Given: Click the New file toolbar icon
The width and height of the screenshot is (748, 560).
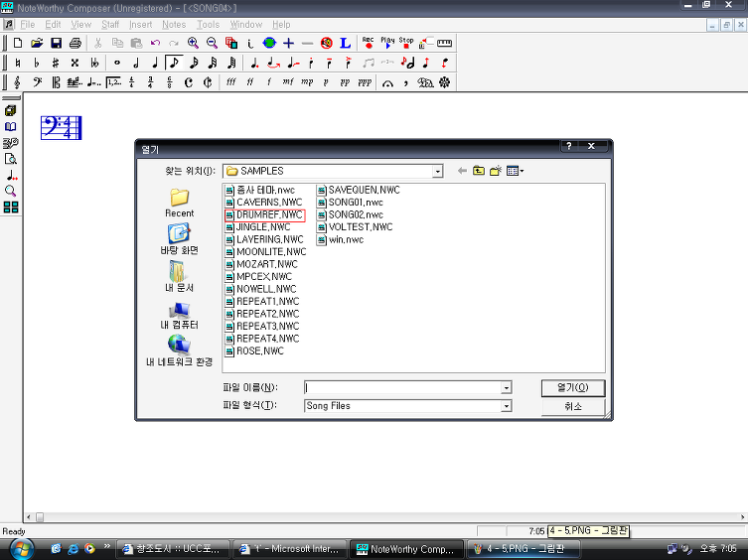Looking at the screenshot, I should click(18, 43).
